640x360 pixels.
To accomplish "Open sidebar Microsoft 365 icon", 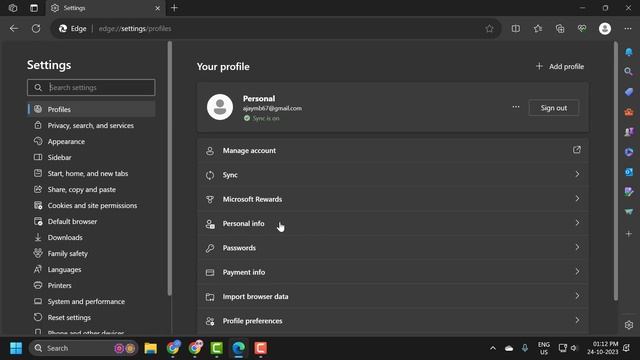I will tap(629, 152).
